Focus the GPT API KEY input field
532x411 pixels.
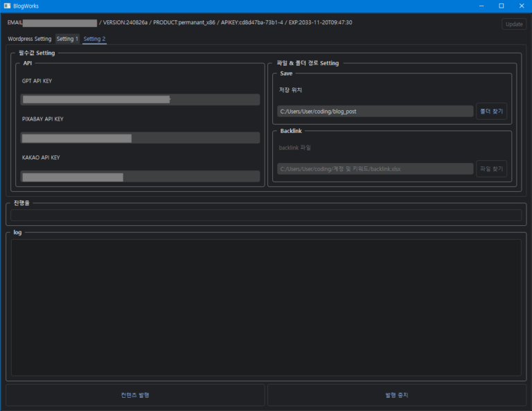point(140,100)
